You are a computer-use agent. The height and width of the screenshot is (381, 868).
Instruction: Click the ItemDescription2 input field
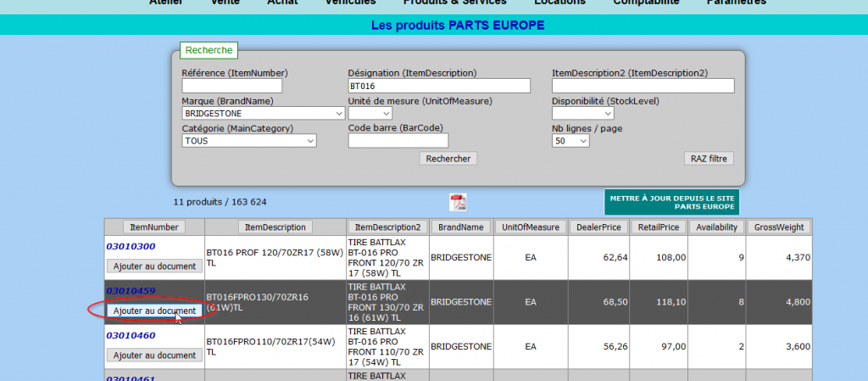pyautogui.click(x=643, y=86)
